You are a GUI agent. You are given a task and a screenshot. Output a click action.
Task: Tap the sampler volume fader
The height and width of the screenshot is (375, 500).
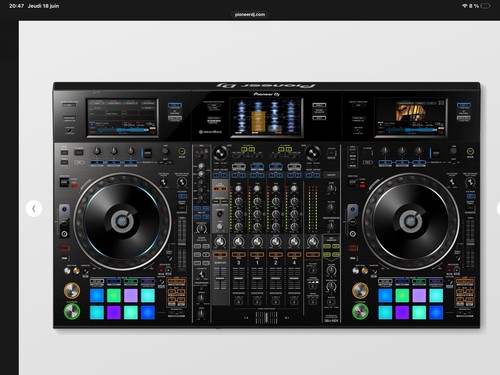[x=220, y=278]
